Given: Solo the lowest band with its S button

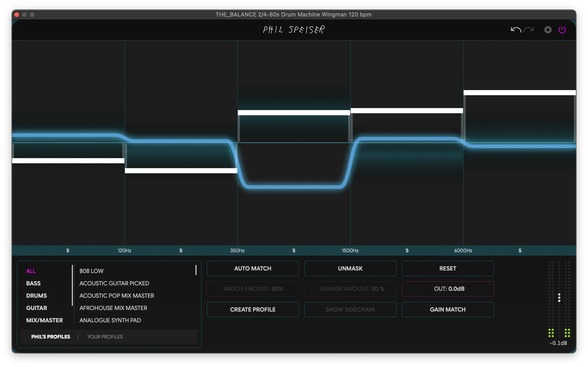Looking at the screenshot, I should (67, 250).
